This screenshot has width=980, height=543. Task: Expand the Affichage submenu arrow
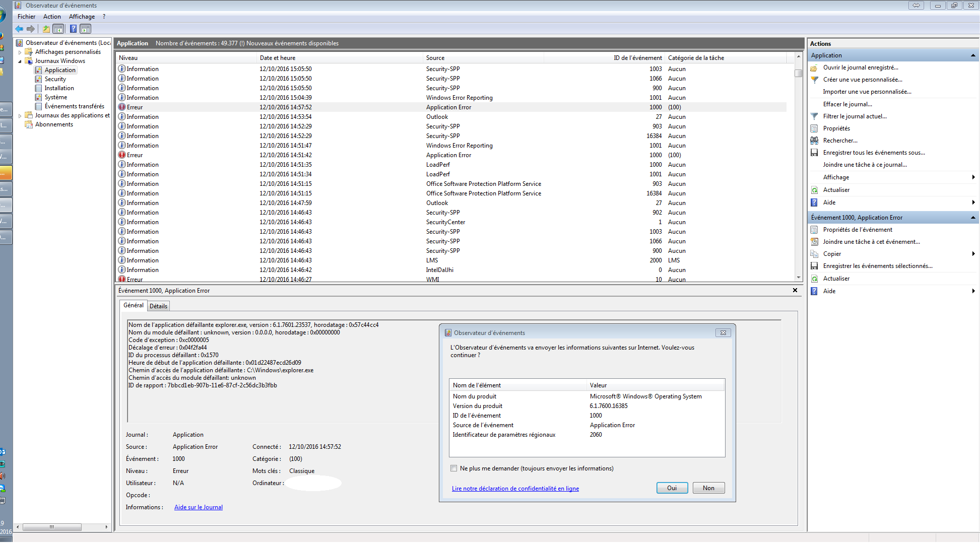point(973,177)
